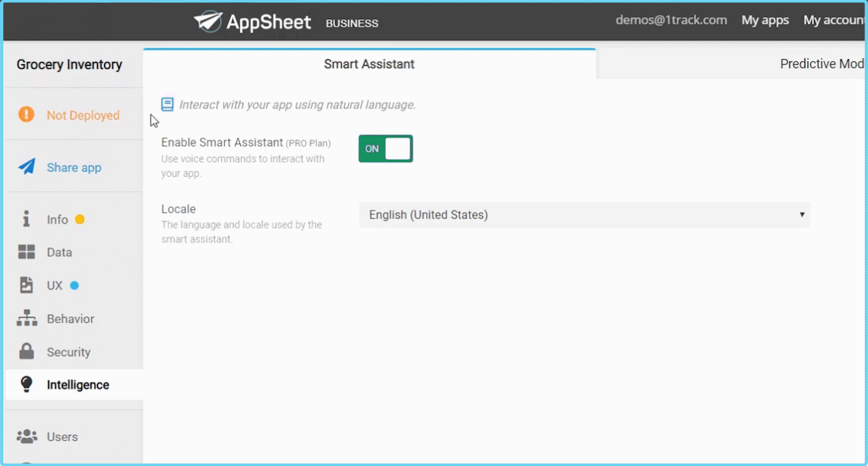Image resolution: width=868 pixels, height=466 pixels.
Task: Click the AppSheet paper plane logo
Action: [208, 21]
